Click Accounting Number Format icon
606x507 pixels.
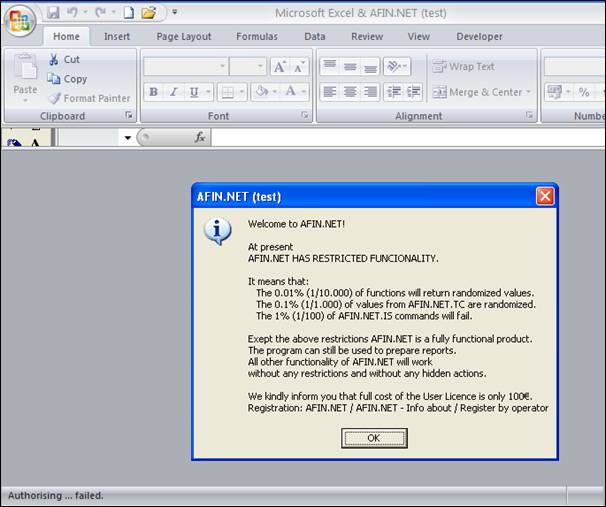[x=555, y=92]
